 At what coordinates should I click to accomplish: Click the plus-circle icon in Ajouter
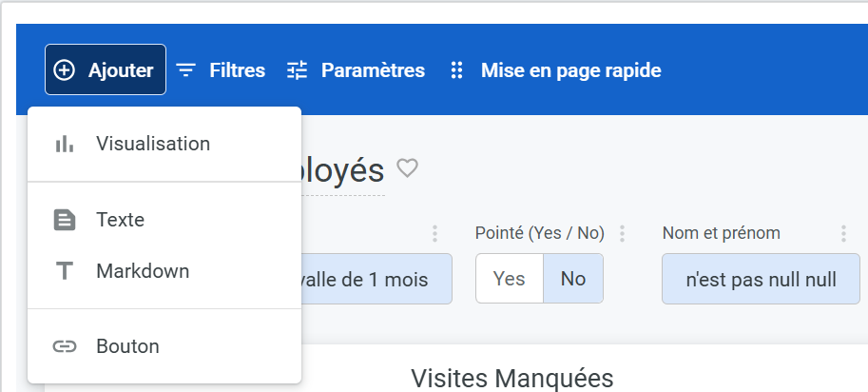pyautogui.click(x=65, y=70)
